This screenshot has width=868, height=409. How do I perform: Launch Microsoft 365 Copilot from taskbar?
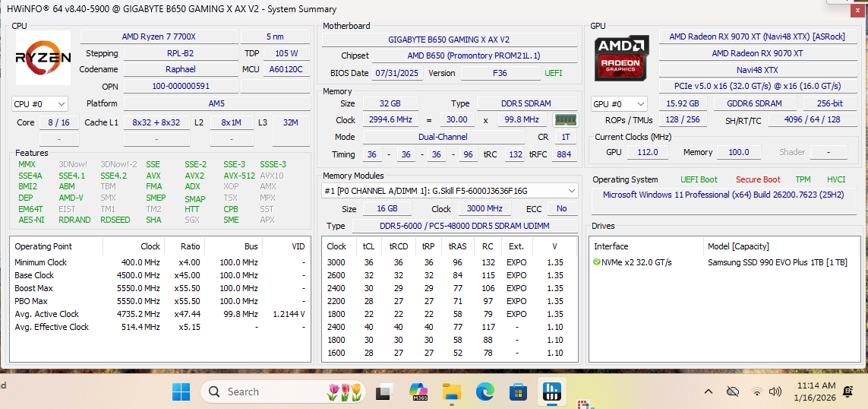[419, 392]
